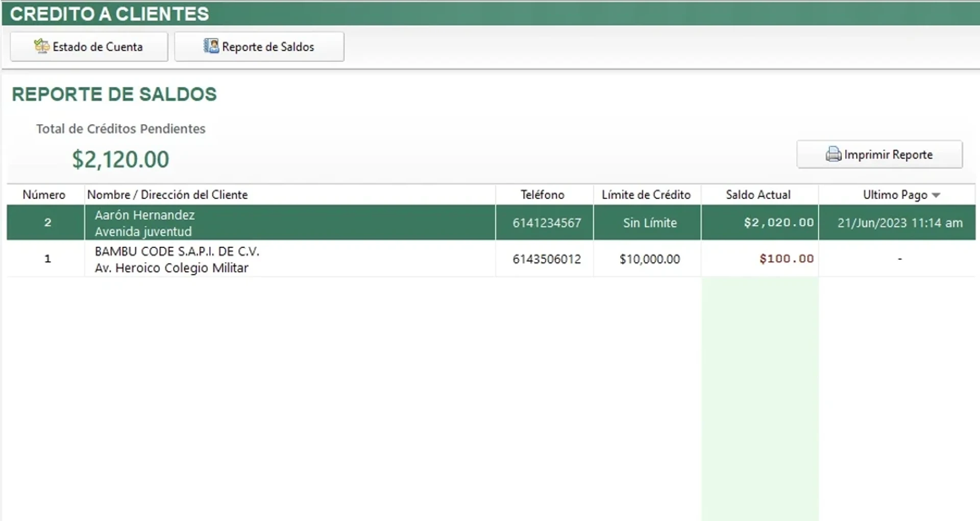Click the Teléfono column header

(x=542, y=195)
